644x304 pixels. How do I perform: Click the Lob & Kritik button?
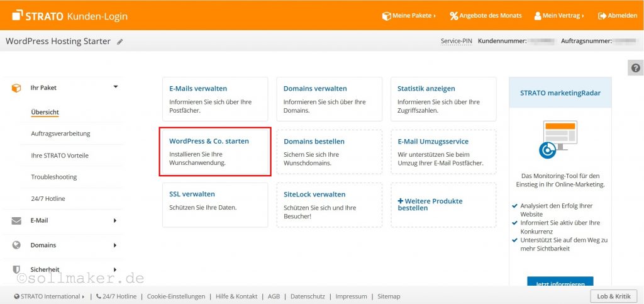(x=614, y=296)
